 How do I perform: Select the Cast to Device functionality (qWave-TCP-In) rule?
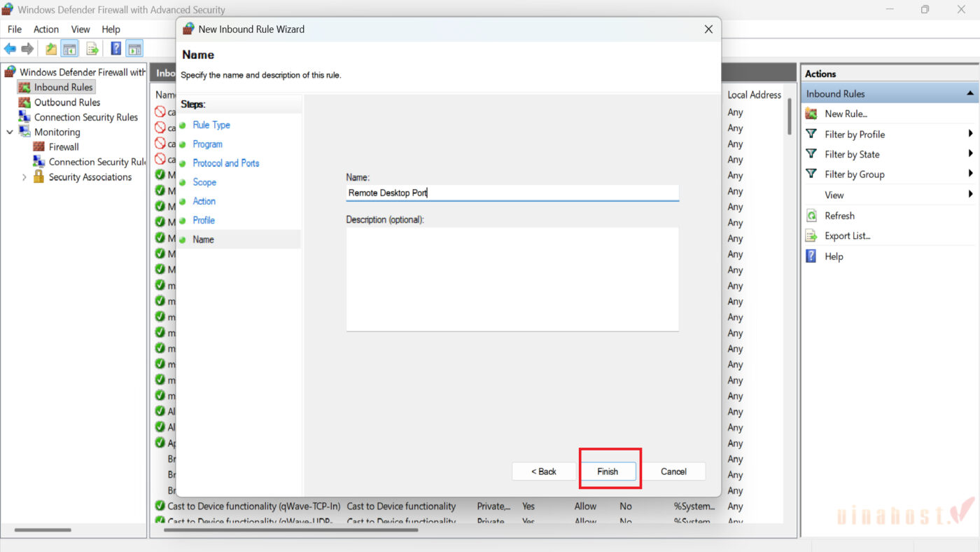254,506
